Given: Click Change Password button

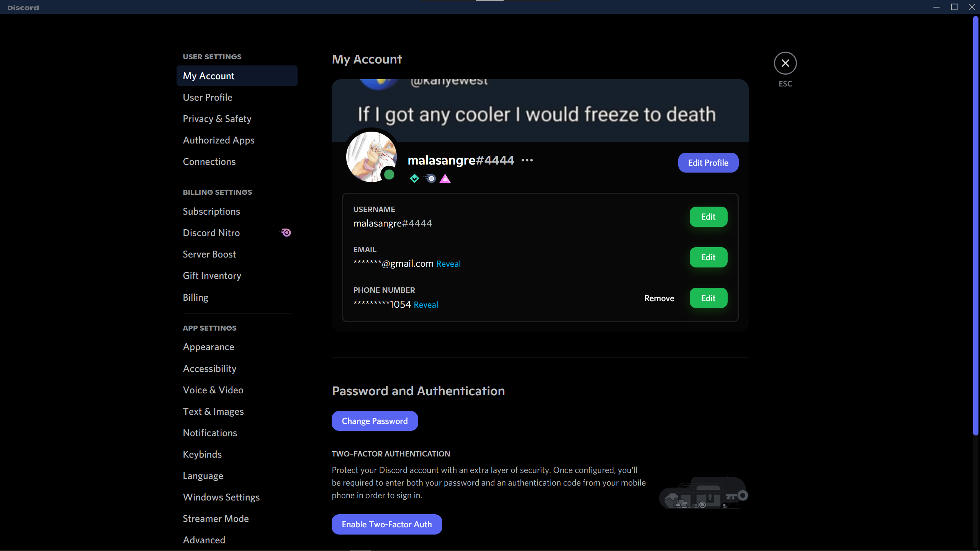Looking at the screenshot, I should (x=375, y=421).
